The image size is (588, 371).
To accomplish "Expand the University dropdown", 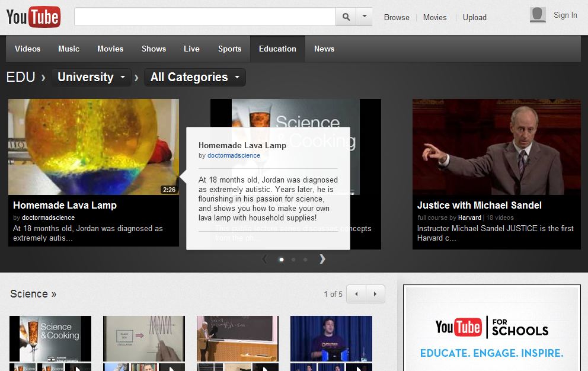I will click(x=91, y=77).
